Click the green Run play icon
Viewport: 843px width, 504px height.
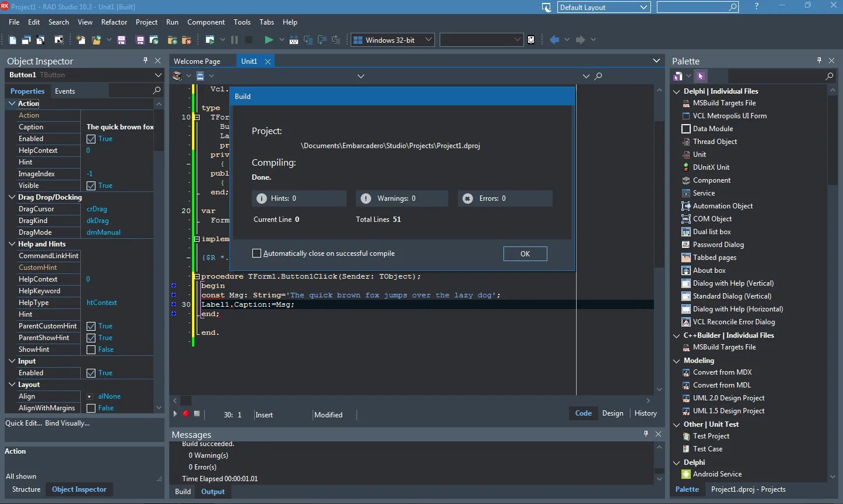[x=269, y=40]
